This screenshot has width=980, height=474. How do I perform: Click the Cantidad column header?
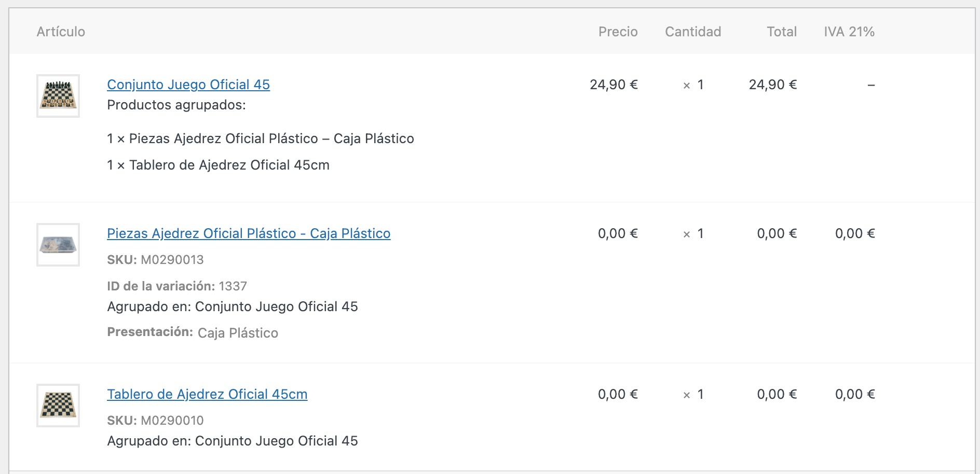point(693,32)
